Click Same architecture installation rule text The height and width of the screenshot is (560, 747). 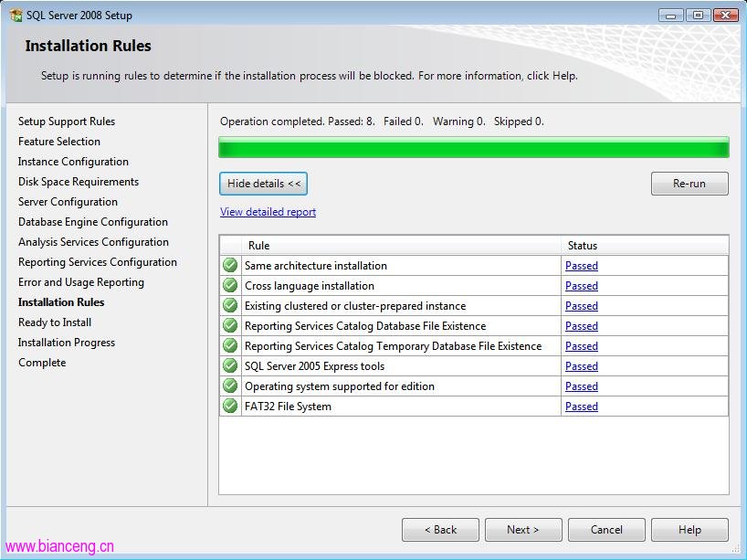[316, 266]
